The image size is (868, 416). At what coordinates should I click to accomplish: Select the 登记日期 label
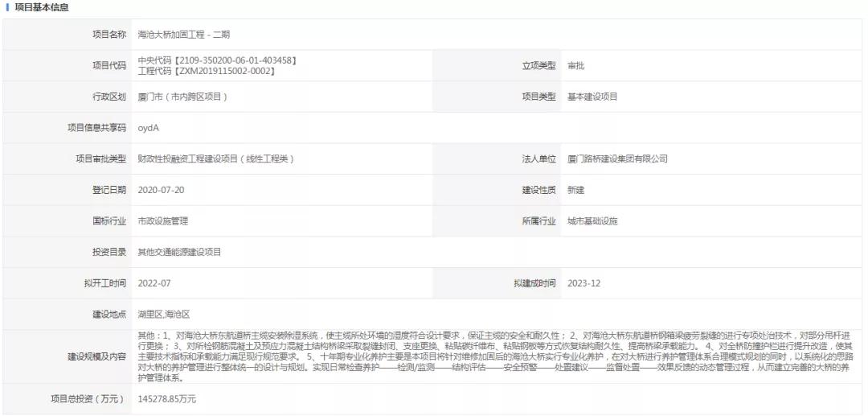[109, 190]
